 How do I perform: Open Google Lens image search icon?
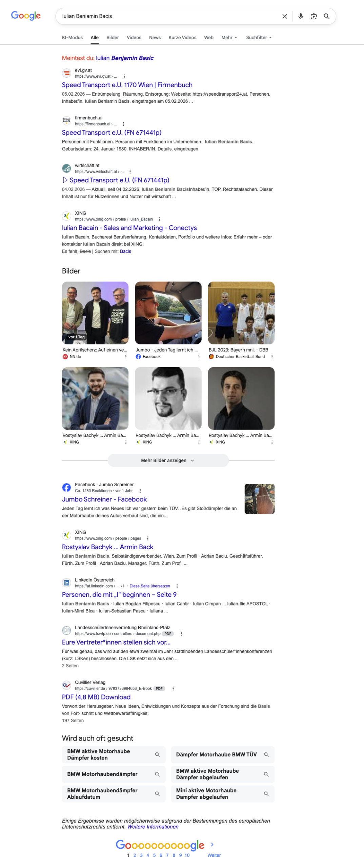coord(314,16)
